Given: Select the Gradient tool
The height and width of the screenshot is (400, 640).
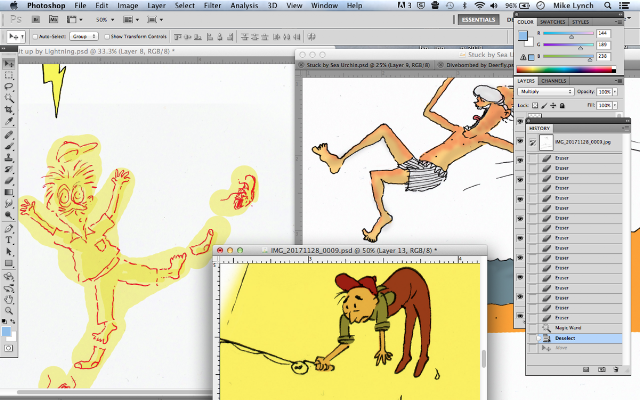Looking at the screenshot, I should pos(9,192).
